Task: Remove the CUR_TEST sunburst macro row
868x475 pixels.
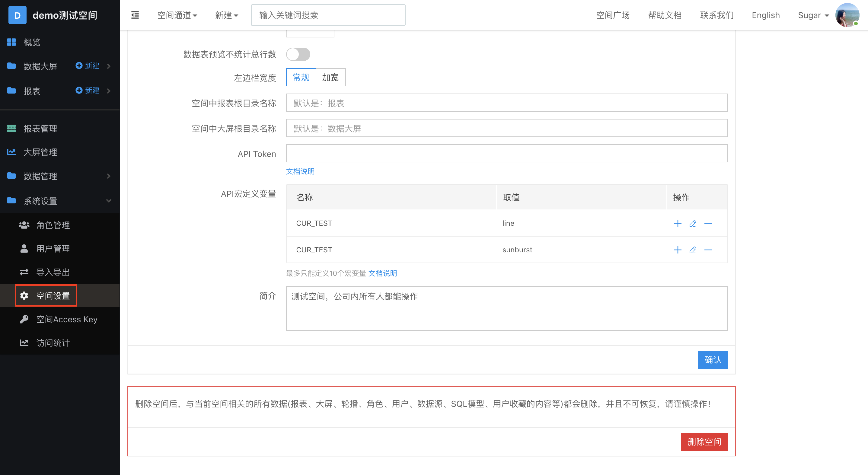Action: point(708,250)
